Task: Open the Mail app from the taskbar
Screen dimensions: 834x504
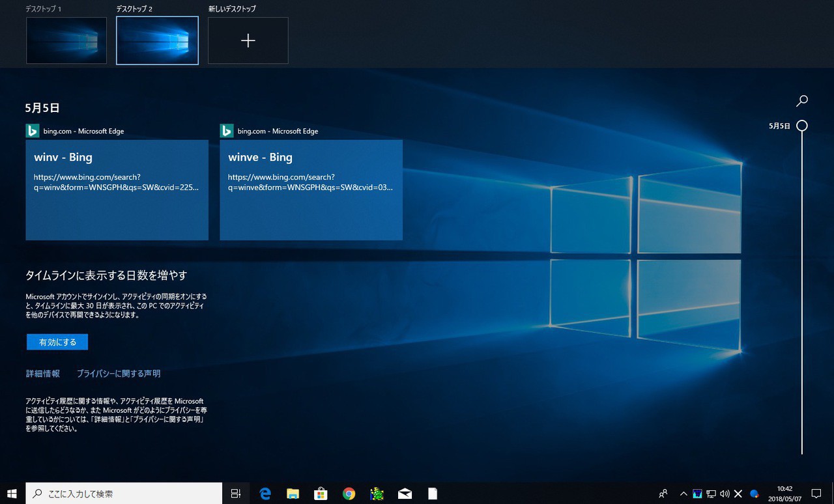Action: click(x=405, y=494)
